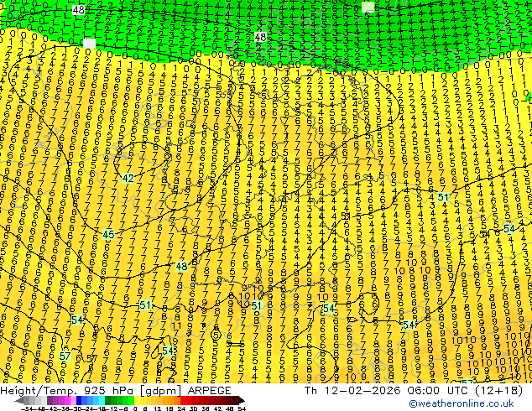Pick the bright yellow swatch at 0 on legend
Screen dimensions: 532x411
(x=138, y=400)
